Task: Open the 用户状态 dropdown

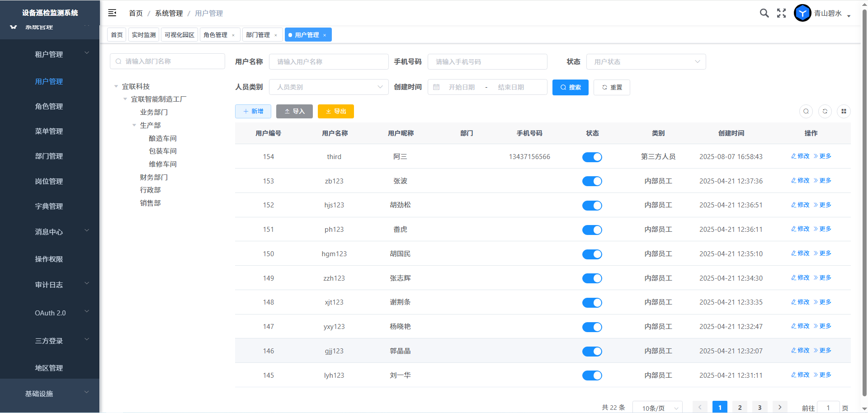Action: (646, 62)
